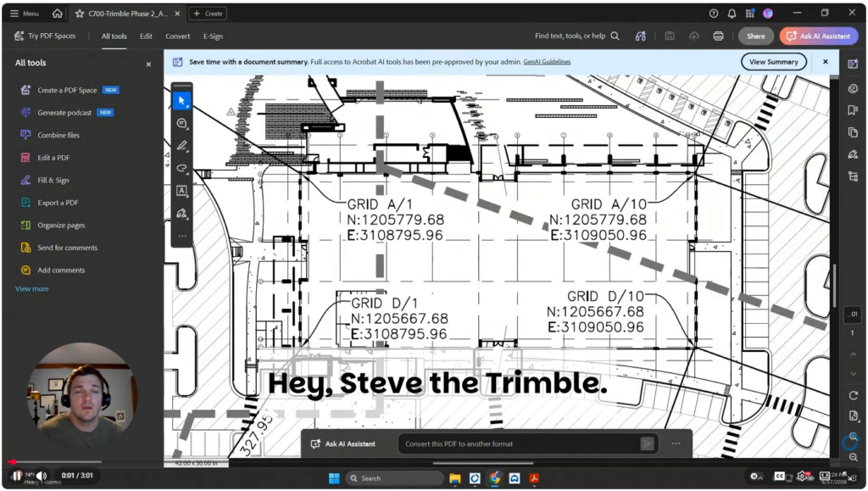Image resolution: width=868 pixels, height=491 pixels.
Task: Open the video settings gear
Action: (x=802, y=476)
